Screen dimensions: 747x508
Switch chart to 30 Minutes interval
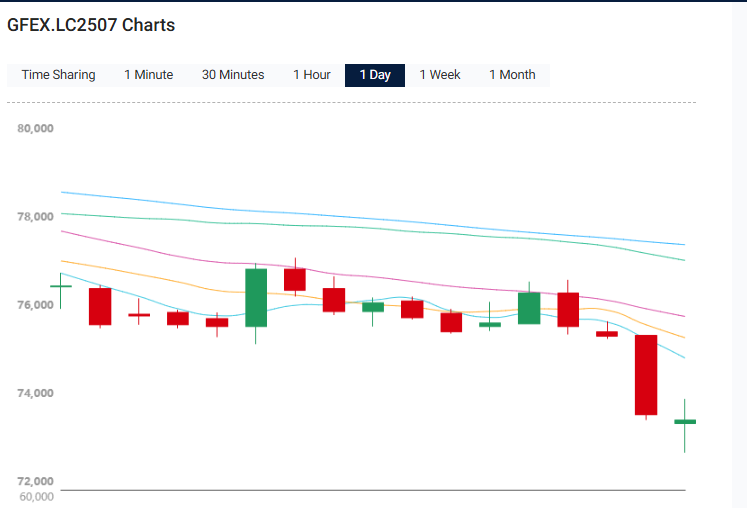tap(233, 75)
